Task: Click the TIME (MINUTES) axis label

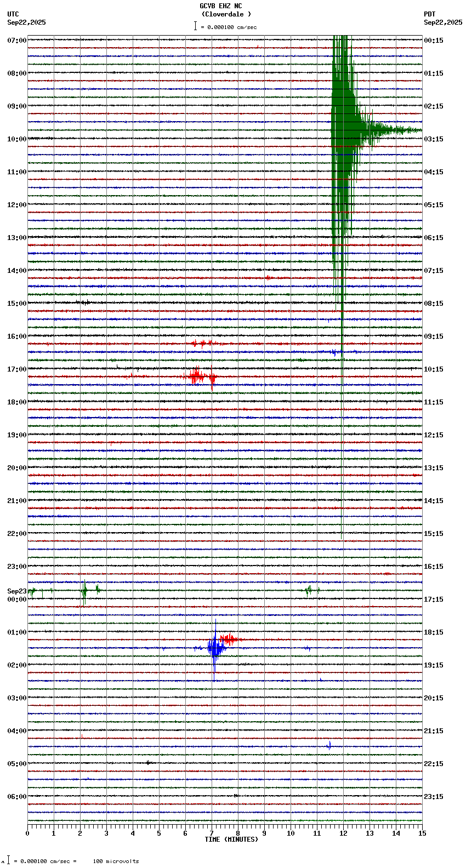Action: [x=231, y=840]
